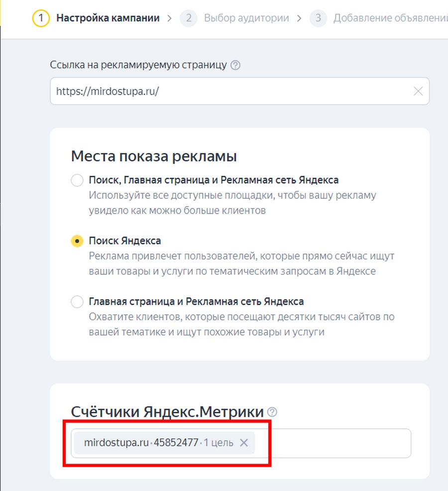This screenshot has height=491, width=448.
Task: Click the chevron arrow after Настройка кампании
Action: click(170, 18)
